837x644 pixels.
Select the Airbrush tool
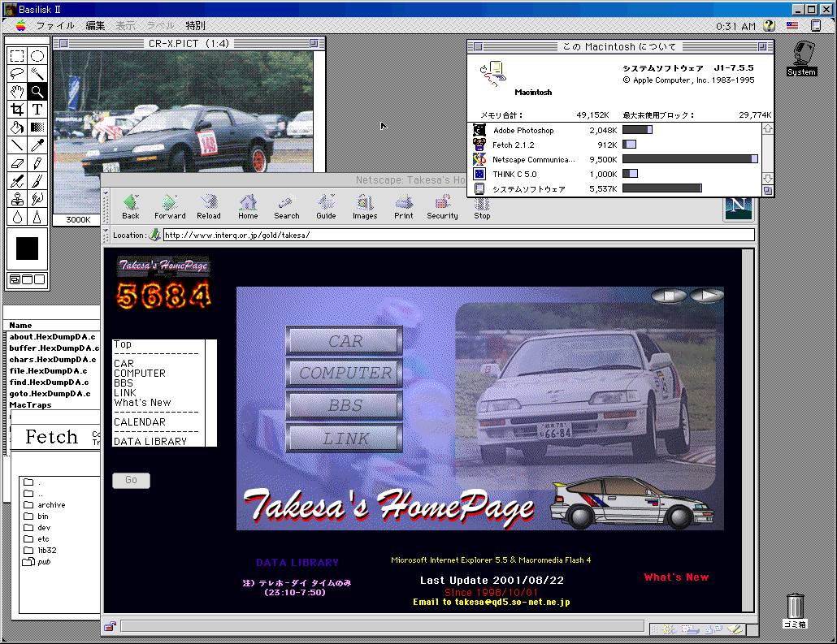point(17,181)
